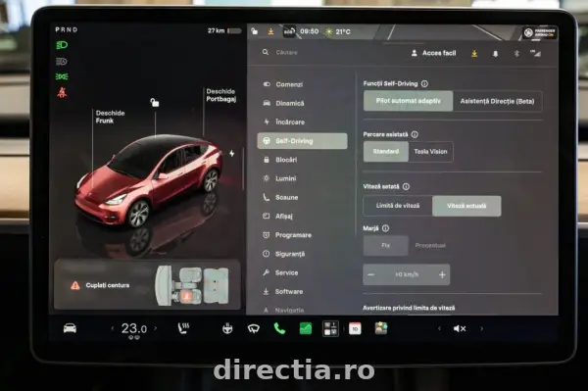This screenshot has height=391, width=588.
Task: Unmute the volume speaker icon
Action: click(460, 328)
